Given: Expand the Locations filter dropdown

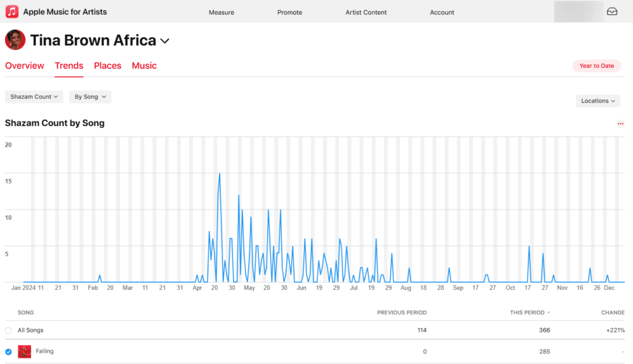Looking at the screenshot, I should pos(598,101).
